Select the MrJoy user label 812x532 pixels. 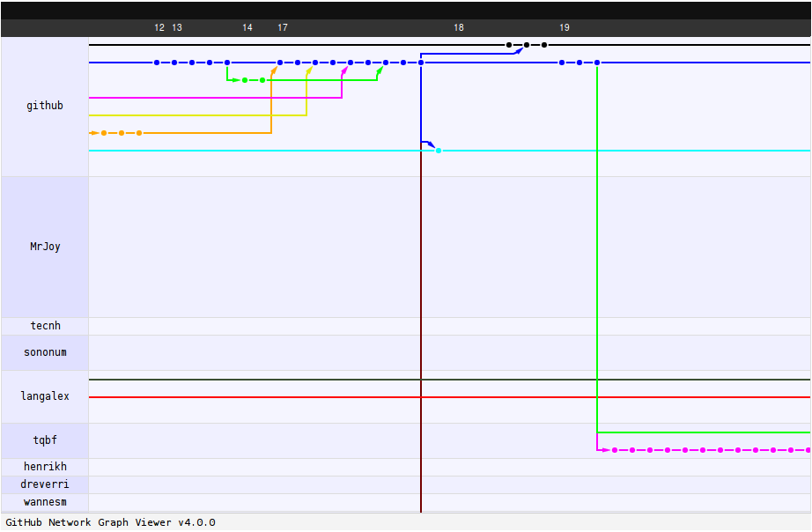click(45, 247)
